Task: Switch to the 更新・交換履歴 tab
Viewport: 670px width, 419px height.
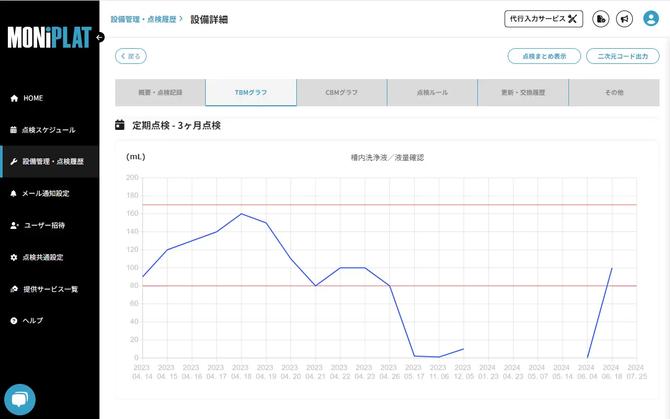Action: 523,92
